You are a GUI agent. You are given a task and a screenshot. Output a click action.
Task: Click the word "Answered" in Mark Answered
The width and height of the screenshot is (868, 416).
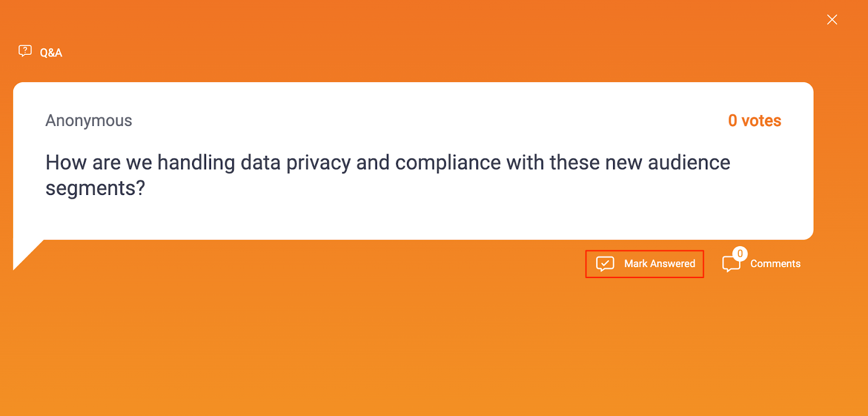pos(673,264)
